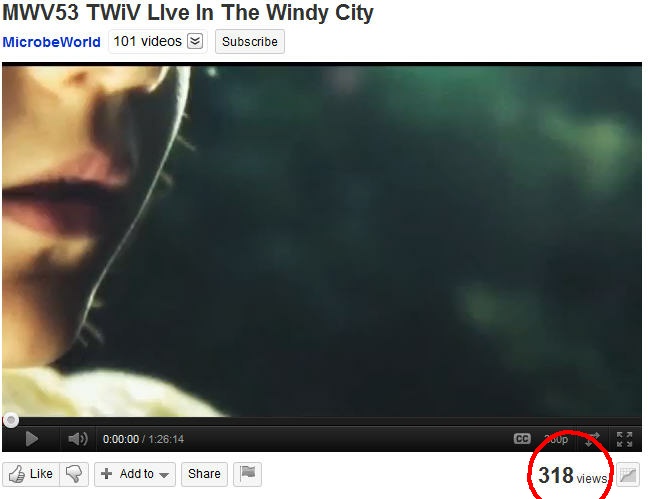Start playing the video

(x=31, y=439)
